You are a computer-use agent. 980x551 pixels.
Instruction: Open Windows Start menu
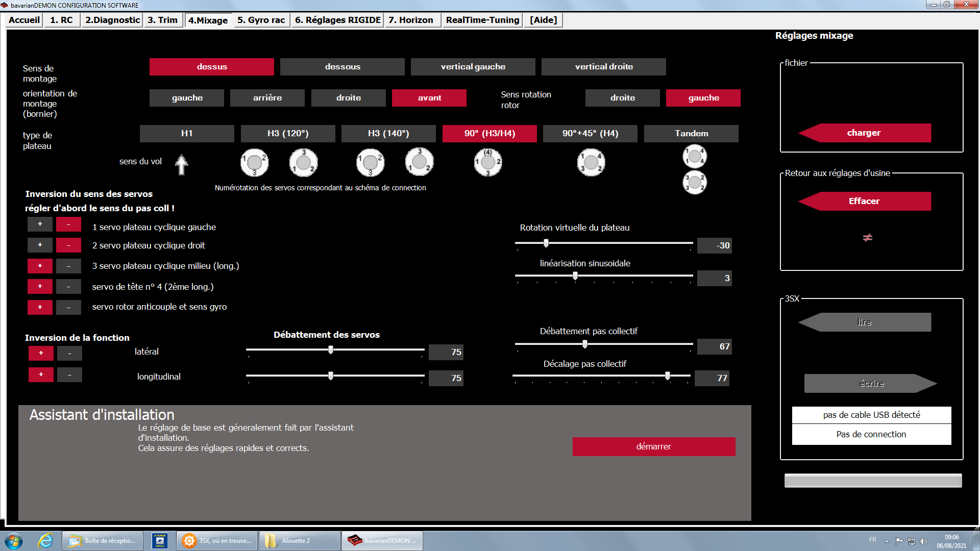(14, 540)
